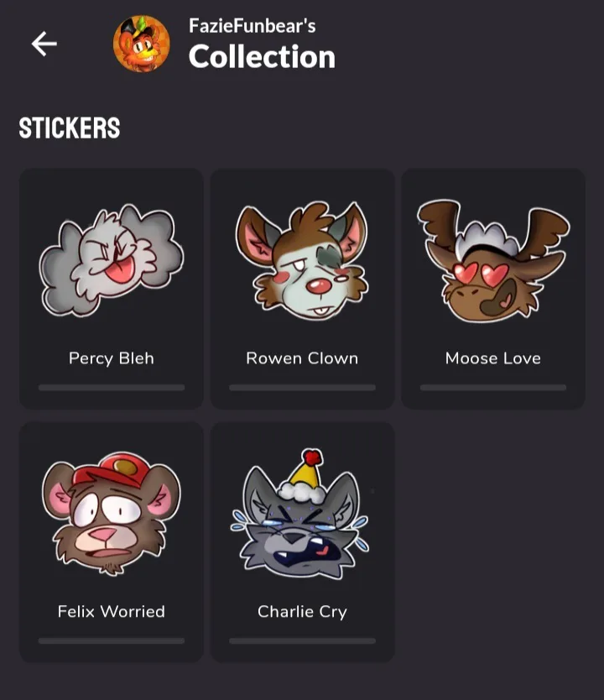Viewport: 604px width, 700px height.
Task: Click progress bar under Charlie Cry
Action: coord(303,640)
